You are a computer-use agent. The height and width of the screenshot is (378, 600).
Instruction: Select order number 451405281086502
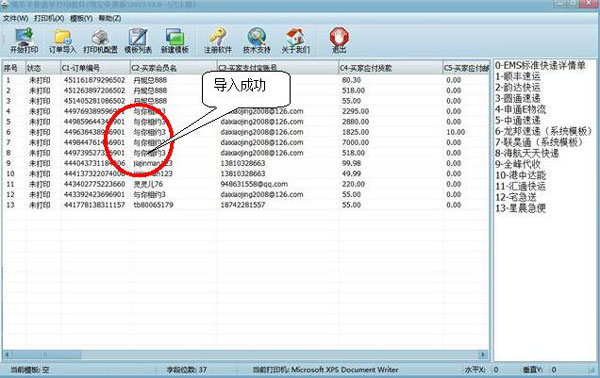[x=94, y=101]
